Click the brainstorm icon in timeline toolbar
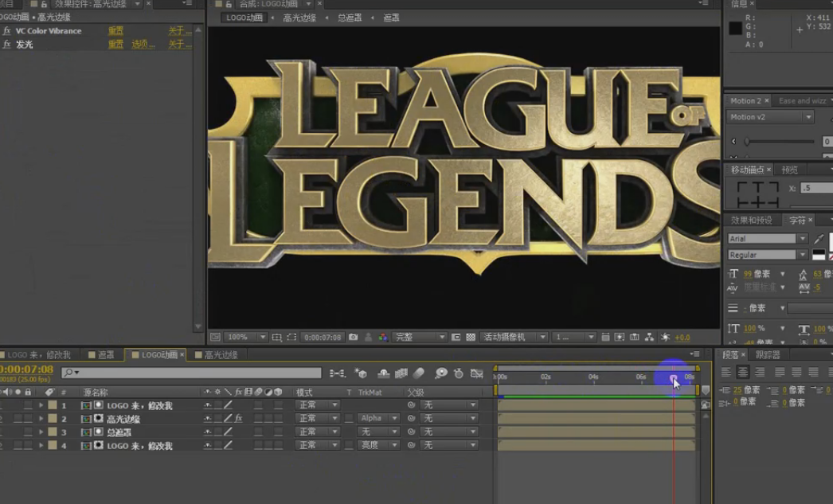833x504 pixels. point(441,373)
